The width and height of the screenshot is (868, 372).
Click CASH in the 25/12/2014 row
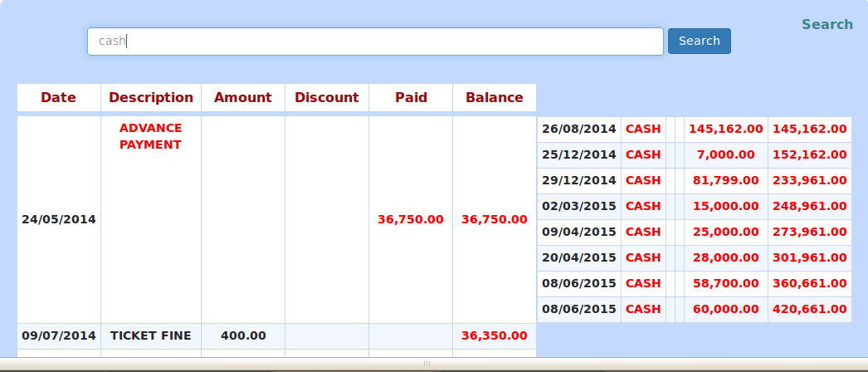pos(643,154)
